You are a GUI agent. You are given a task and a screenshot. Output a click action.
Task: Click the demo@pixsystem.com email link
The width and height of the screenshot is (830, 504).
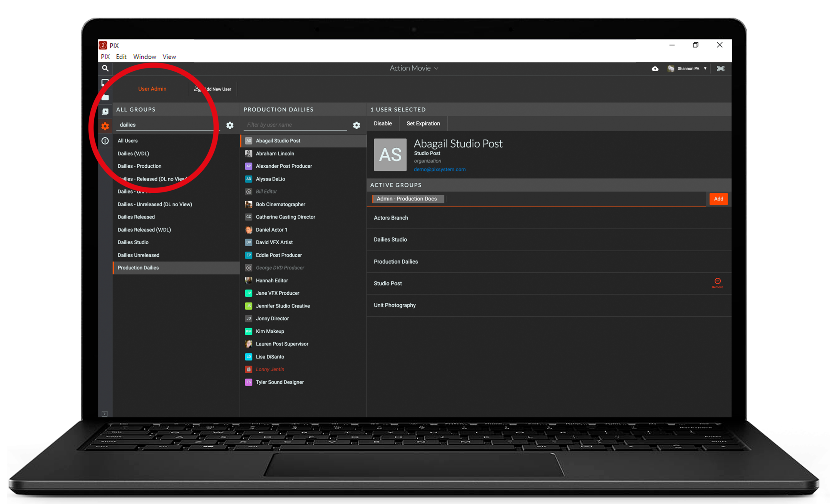(x=439, y=170)
